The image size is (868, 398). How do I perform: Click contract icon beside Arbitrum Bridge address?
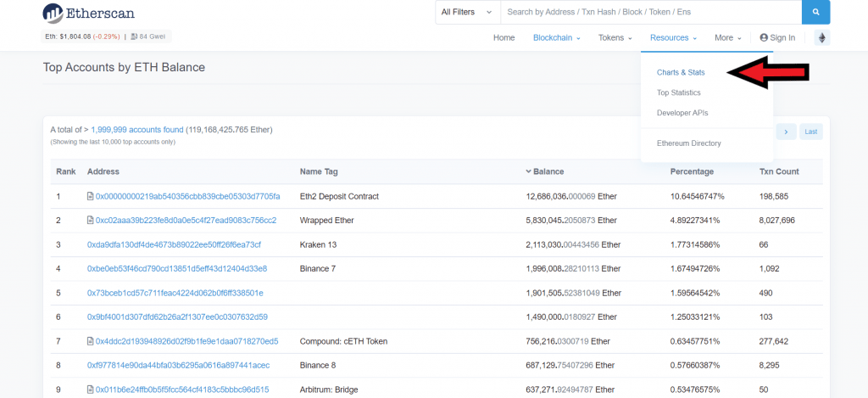pos(91,390)
